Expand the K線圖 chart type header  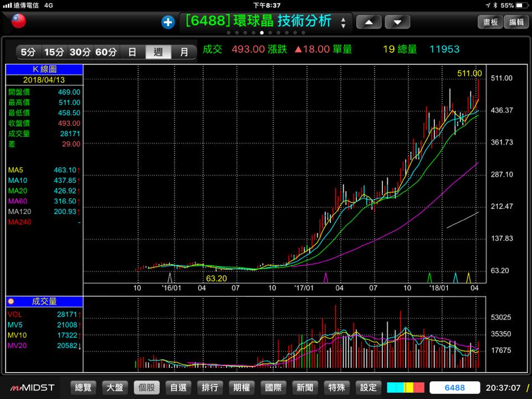(44, 69)
